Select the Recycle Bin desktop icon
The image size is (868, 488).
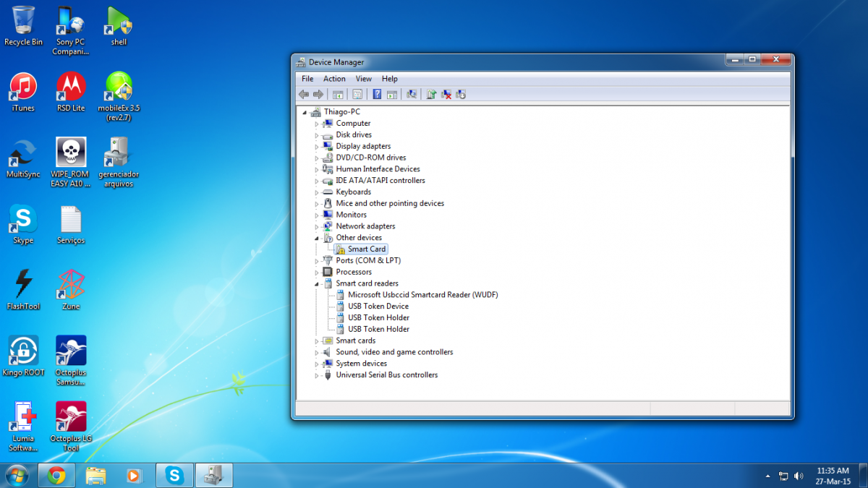point(23,26)
